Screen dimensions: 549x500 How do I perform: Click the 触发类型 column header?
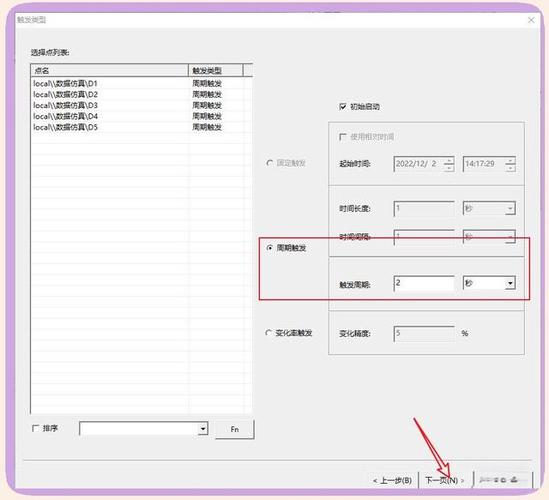216,71
